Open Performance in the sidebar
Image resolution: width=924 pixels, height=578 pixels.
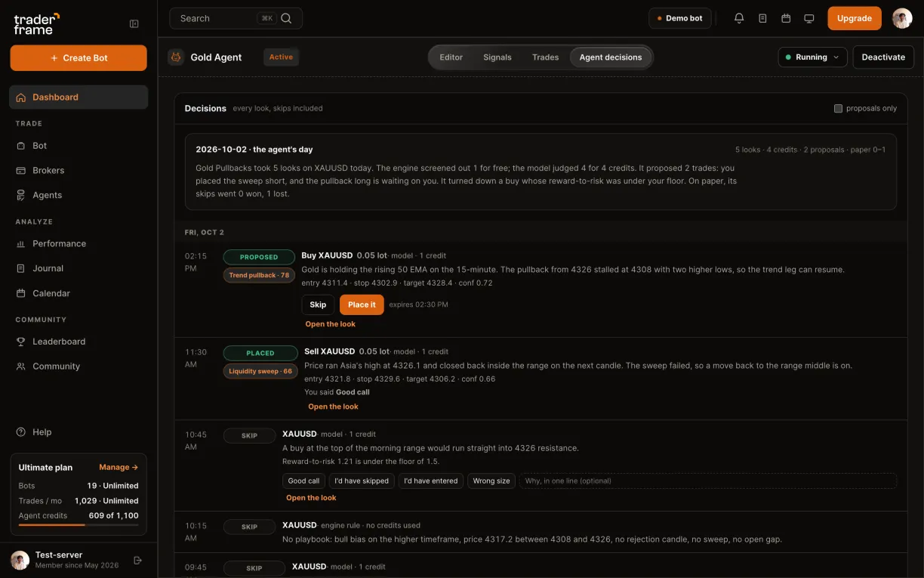pos(79,244)
